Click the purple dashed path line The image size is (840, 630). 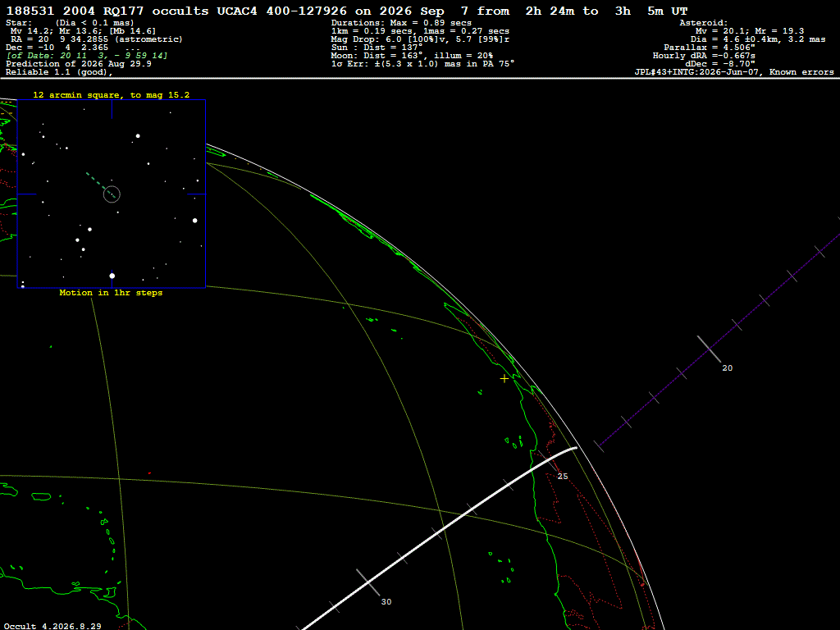[x=719, y=331]
